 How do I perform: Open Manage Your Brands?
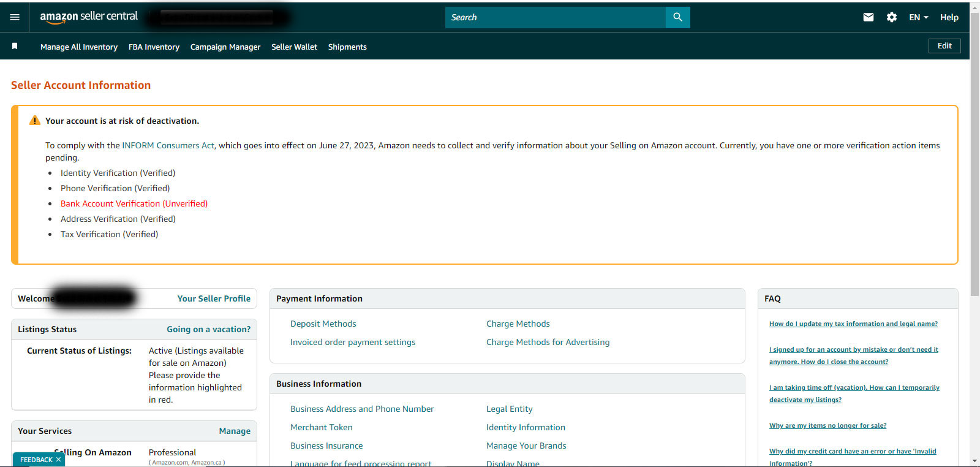526,446
